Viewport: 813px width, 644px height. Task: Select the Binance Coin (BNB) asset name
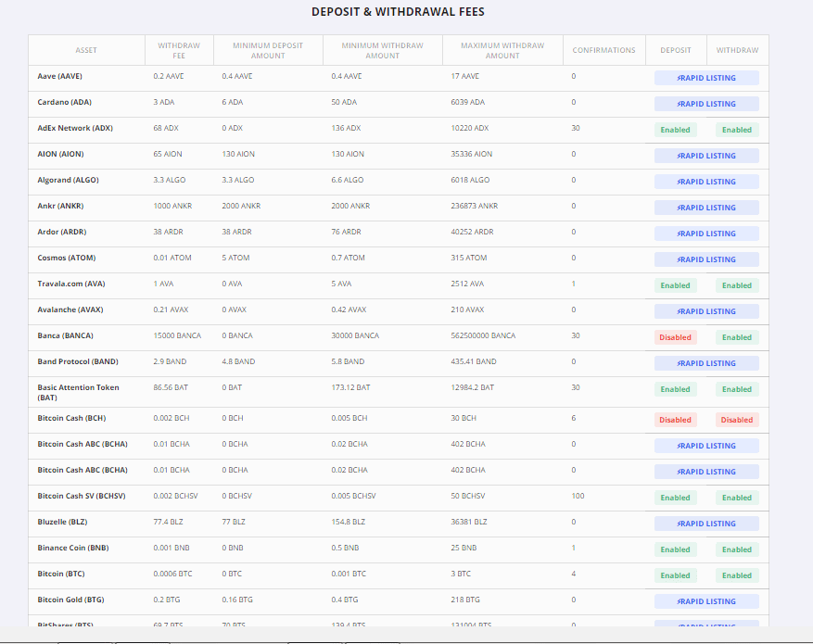coord(73,548)
